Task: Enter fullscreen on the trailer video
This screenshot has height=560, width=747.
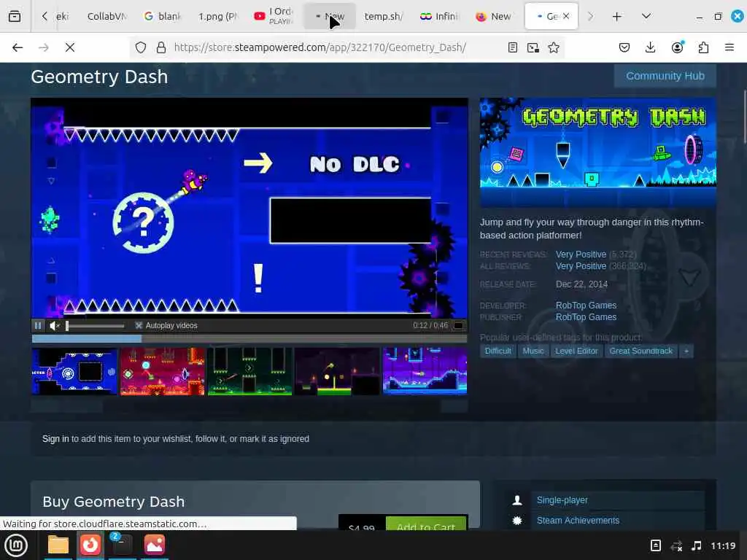Action: 458,326
